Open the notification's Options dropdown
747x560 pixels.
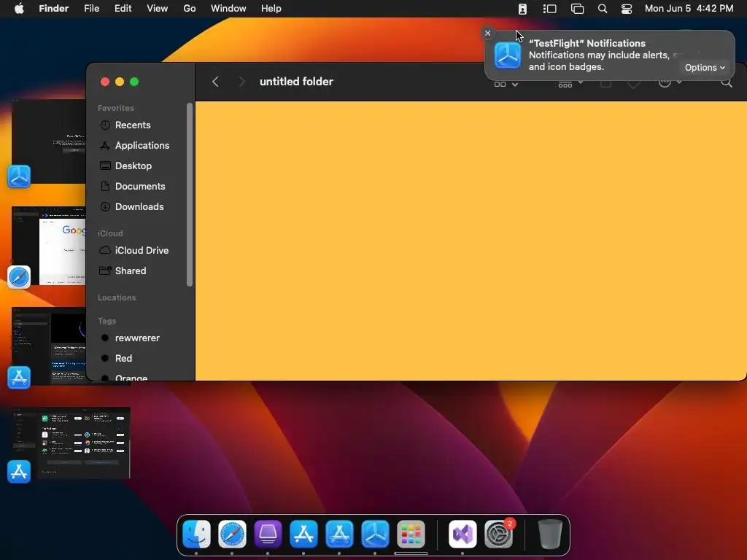[705, 68]
